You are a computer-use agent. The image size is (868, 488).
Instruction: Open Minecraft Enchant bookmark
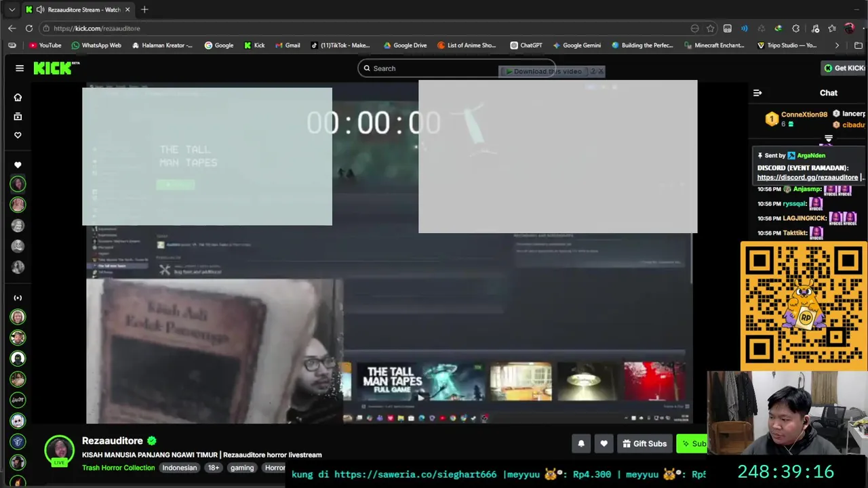[x=714, y=45]
